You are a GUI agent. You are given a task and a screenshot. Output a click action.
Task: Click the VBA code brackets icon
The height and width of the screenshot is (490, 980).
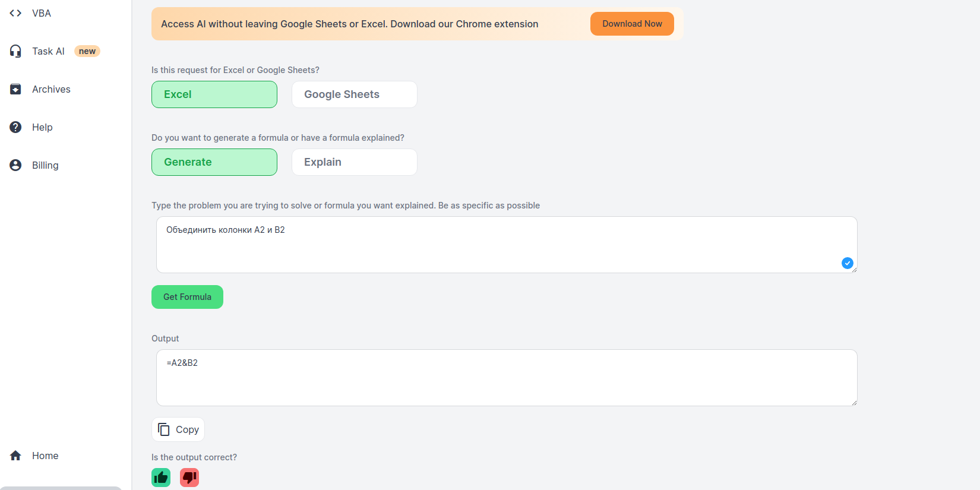[x=15, y=13]
